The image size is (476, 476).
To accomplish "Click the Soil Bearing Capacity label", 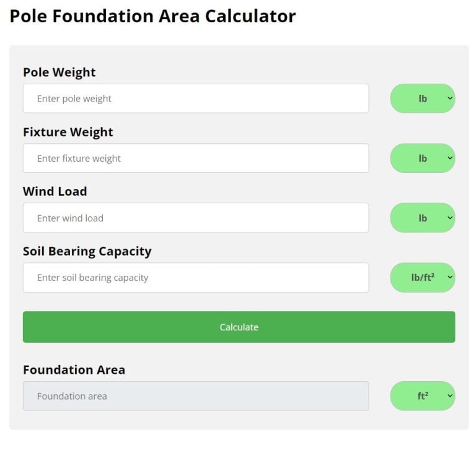I will (87, 251).
